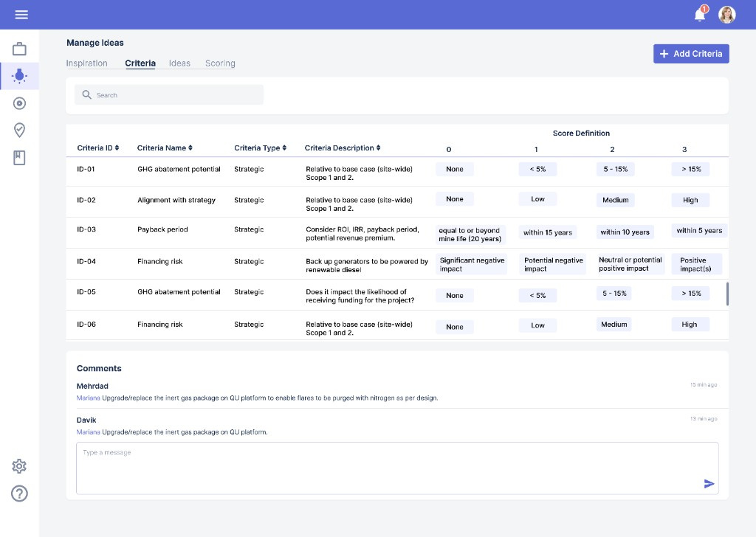
Task: Click '5 - 15%' chip in ID-01 row
Action: (616, 169)
